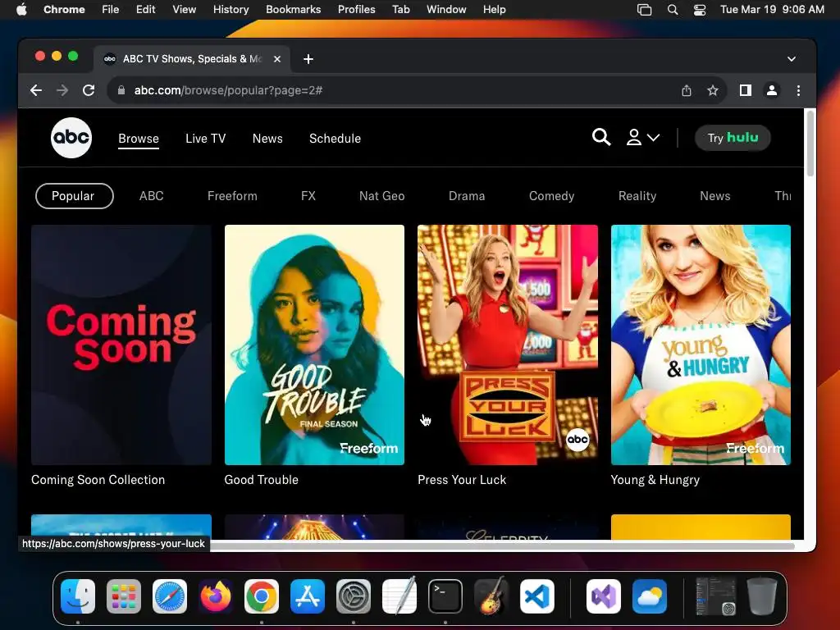Go back using the browser back arrow

click(x=36, y=90)
